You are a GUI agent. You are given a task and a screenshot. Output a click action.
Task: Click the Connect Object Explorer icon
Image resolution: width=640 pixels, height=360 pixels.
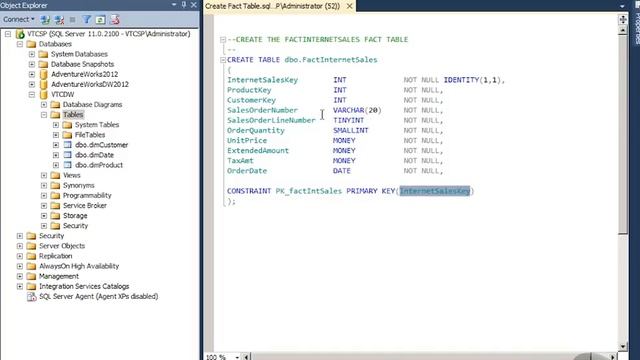[x=45, y=19]
